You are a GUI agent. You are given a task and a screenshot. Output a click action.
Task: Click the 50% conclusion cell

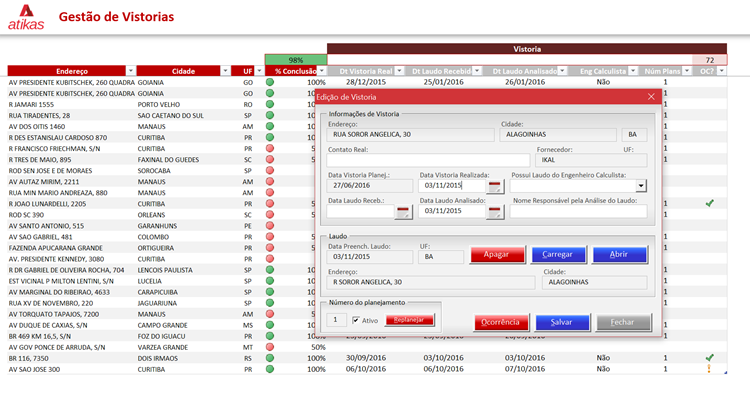pyautogui.click(x=318, y=347)
